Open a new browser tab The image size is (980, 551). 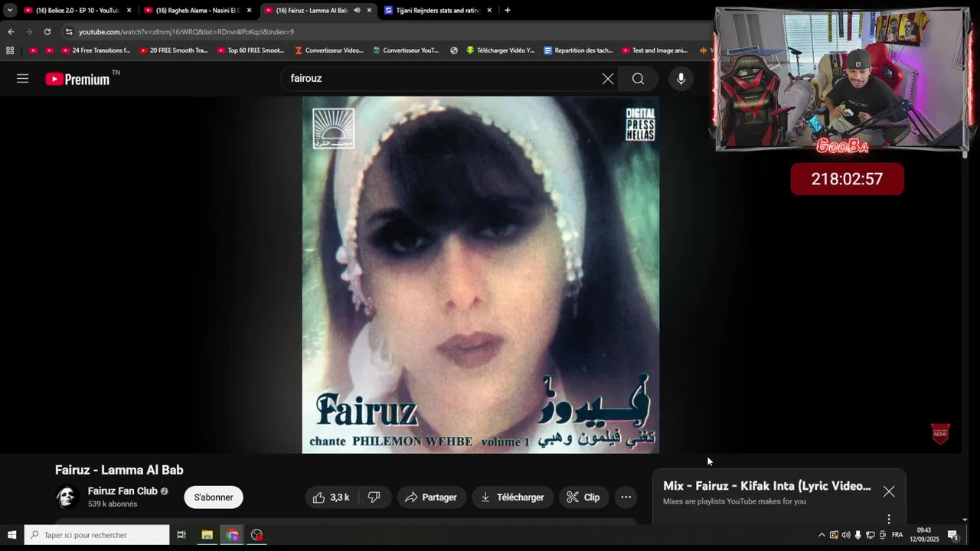click(507, 10)
